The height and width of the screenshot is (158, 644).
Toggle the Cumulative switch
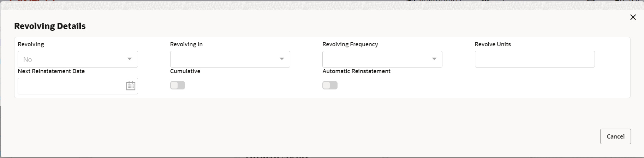coord(178,85)
